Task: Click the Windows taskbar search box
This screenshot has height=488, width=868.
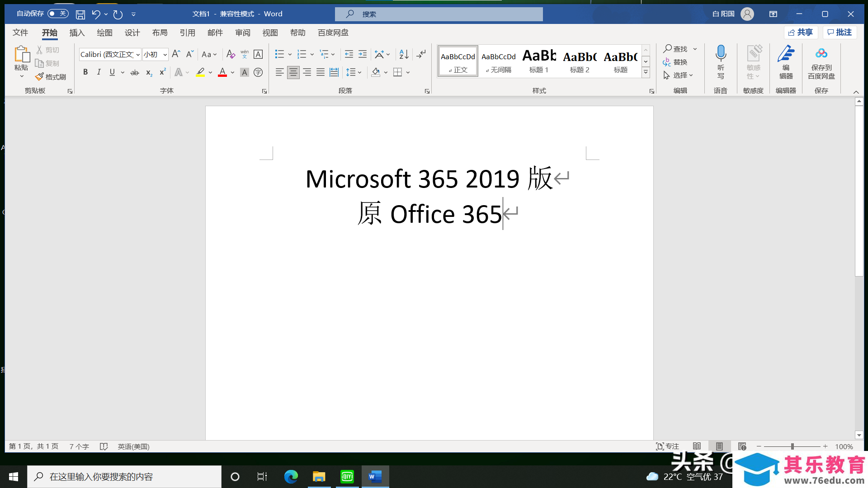Action: pyautogui.click(x=124, y=477)
